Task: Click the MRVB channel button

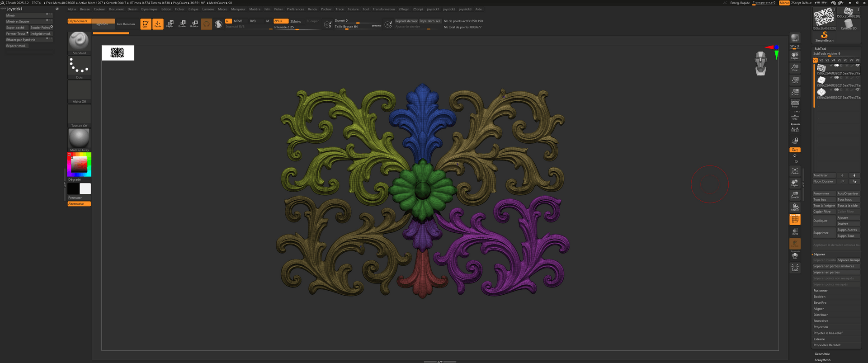Action: pyautogui.click(x=238, y=21)
